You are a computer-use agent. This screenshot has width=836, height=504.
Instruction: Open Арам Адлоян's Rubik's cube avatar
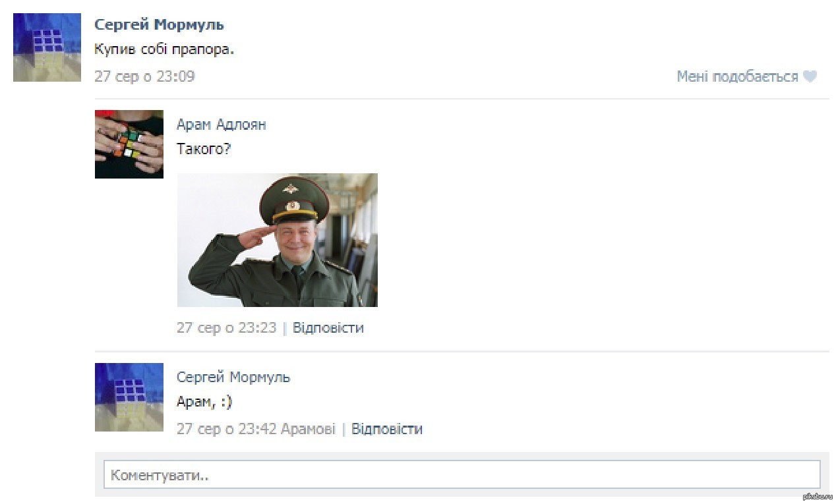(129, 144)
